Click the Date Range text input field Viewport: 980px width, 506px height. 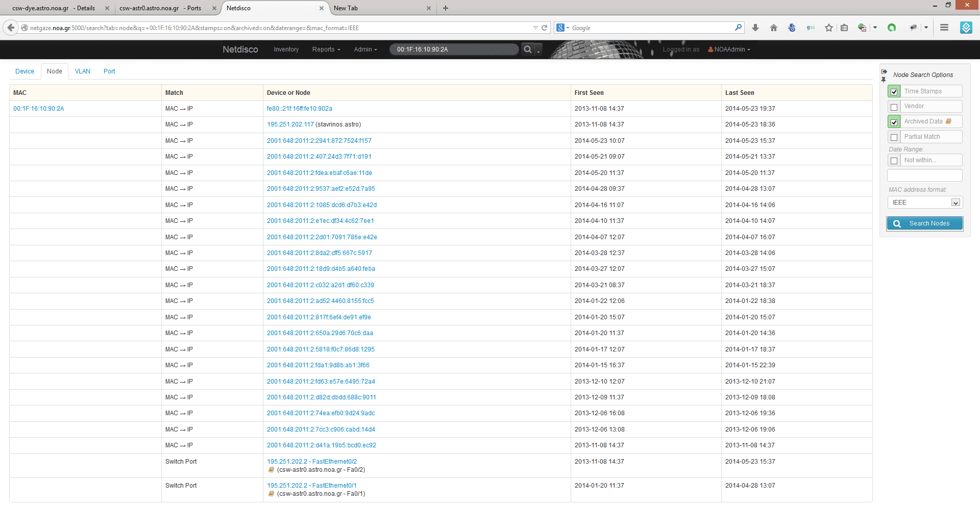(925, 175)
